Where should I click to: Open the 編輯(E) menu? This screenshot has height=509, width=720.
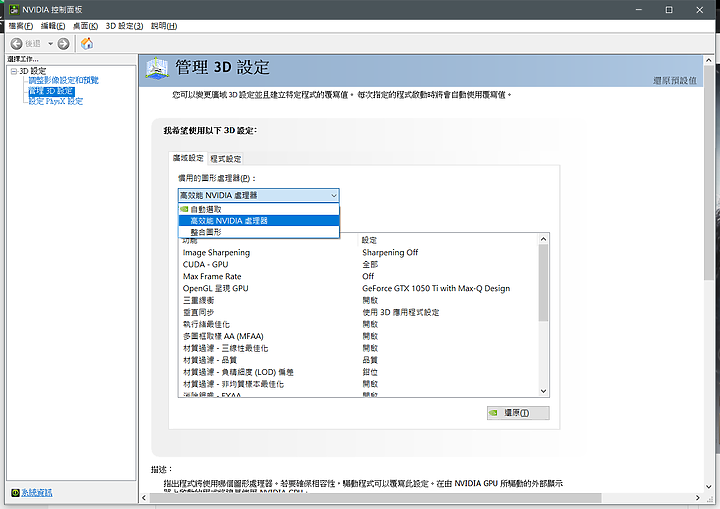coord(53,26)
